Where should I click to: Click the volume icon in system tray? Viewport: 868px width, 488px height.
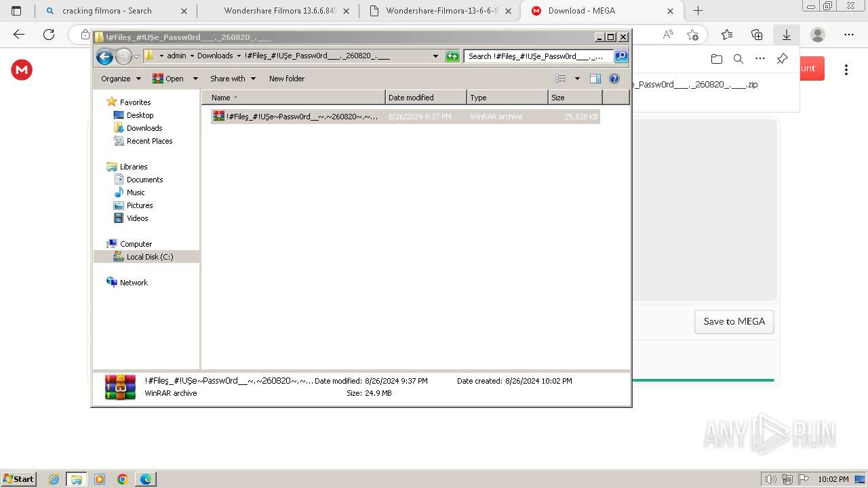coord(771,479)
